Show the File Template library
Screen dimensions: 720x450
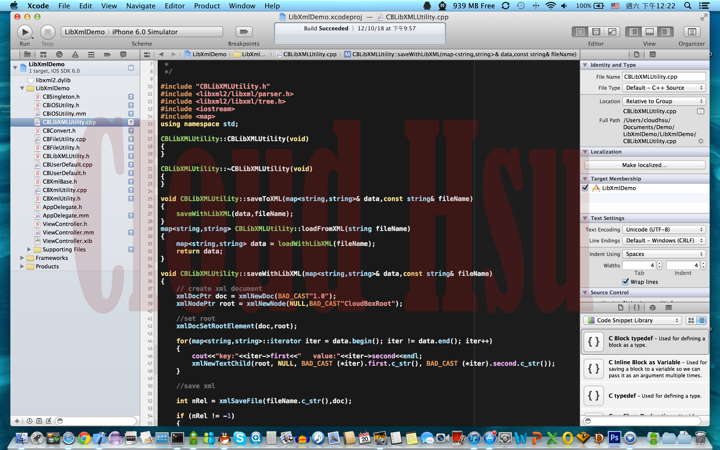click(x=620, y=307)
